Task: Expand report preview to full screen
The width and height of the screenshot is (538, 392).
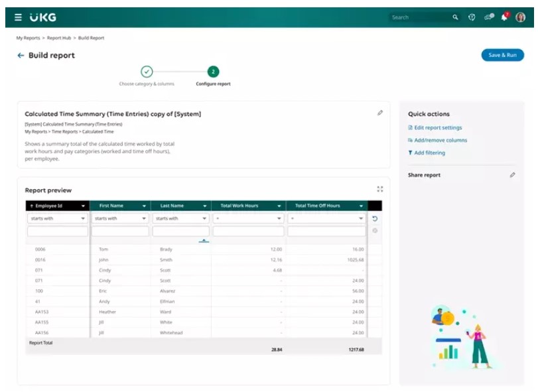Action: 380,189
